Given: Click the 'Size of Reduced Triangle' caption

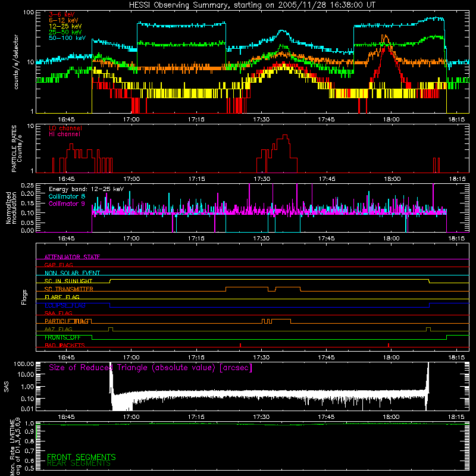Looking at the screenshot, I should 151,368.
